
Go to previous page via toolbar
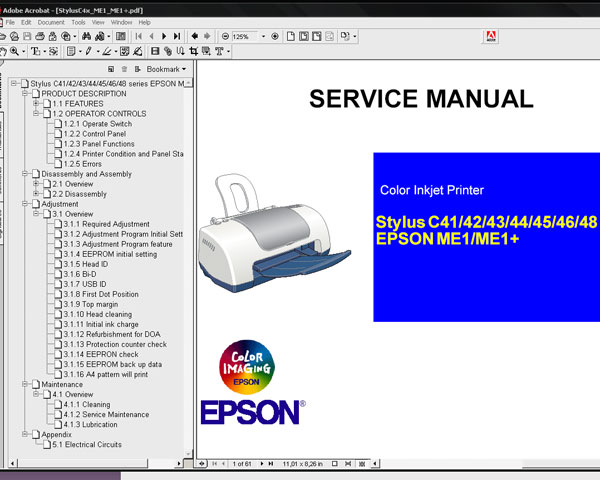coord(152,36)
